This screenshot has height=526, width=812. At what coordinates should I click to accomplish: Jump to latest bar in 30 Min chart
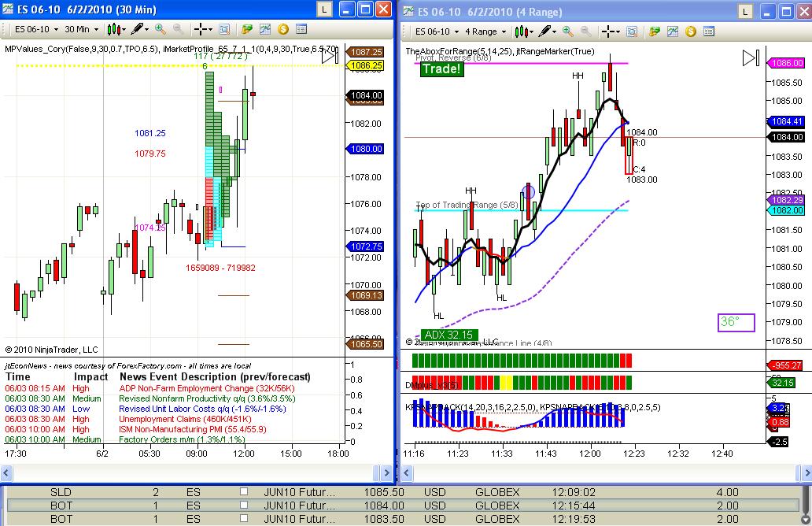point(330,56)
